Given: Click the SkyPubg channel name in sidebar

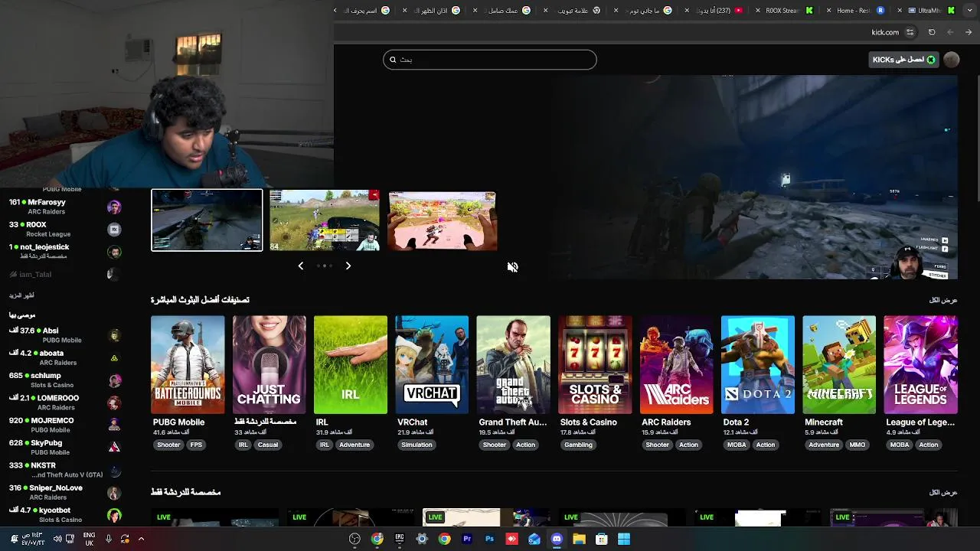Looking at the screenshot, I should (46, 442).
